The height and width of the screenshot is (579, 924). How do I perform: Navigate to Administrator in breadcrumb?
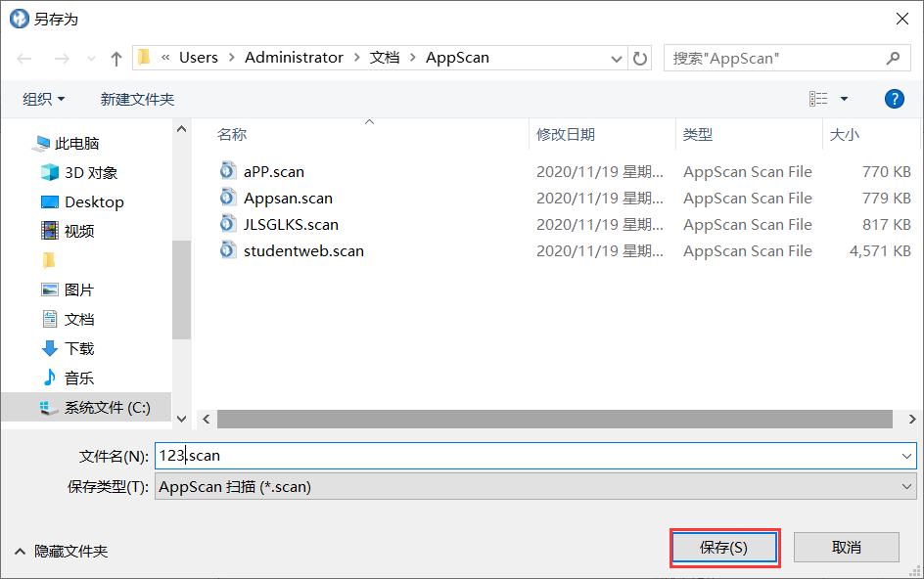(x=294, y=58)
